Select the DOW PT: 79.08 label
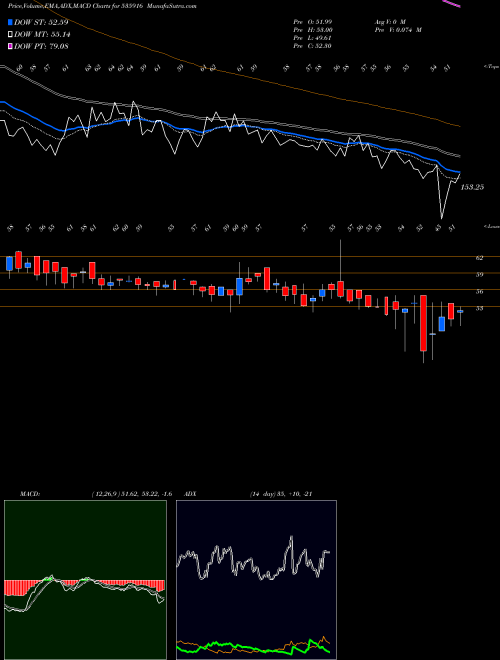This screenshot has height=660, width=500. point(41,46)
